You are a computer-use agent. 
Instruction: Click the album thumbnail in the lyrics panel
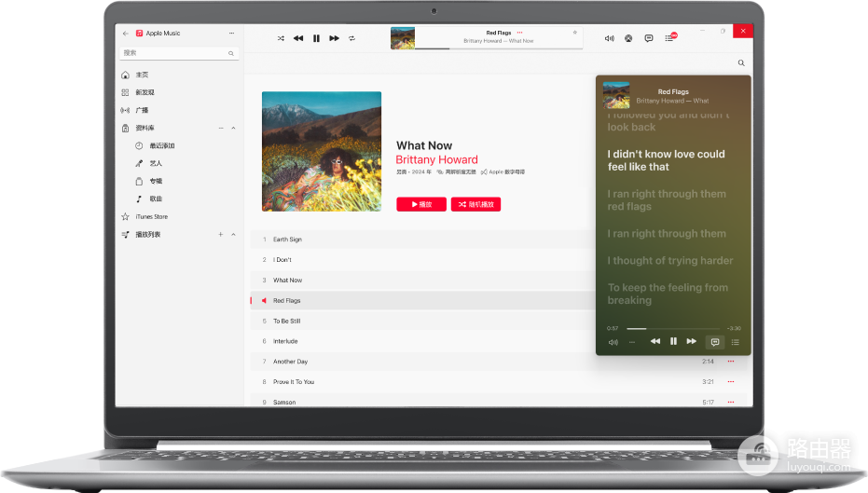coord(616,95)
